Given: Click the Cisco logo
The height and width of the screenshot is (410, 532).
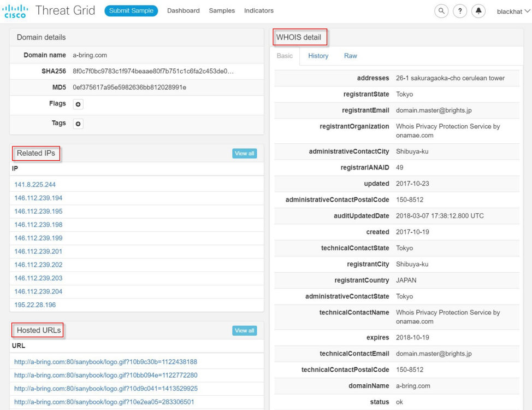Looking at the screenshot, I should (x=15, y=11).
